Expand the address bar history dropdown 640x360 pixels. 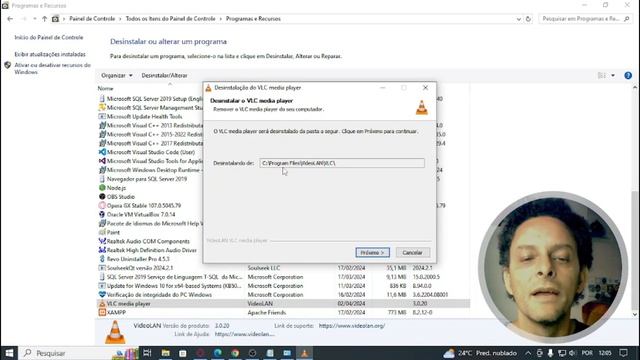click(x=518, y=19)
